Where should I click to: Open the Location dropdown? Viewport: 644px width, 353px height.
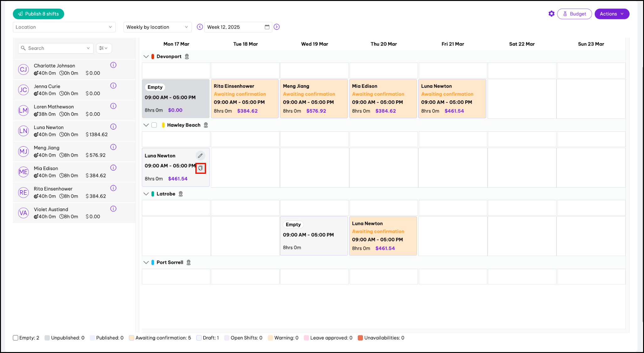click(64, 27)
